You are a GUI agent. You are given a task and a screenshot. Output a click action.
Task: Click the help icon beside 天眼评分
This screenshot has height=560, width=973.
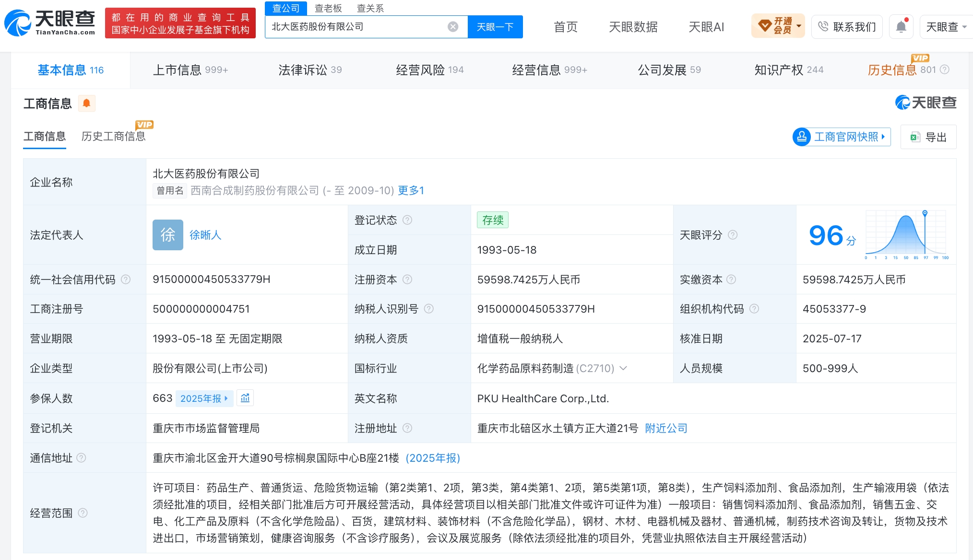[x=733, y=235]
